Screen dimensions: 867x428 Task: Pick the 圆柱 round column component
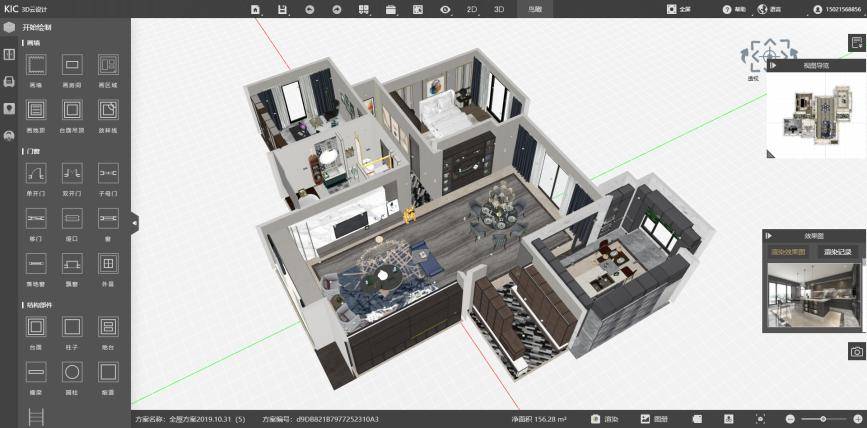pyautogui.click(x=72, y=378)
